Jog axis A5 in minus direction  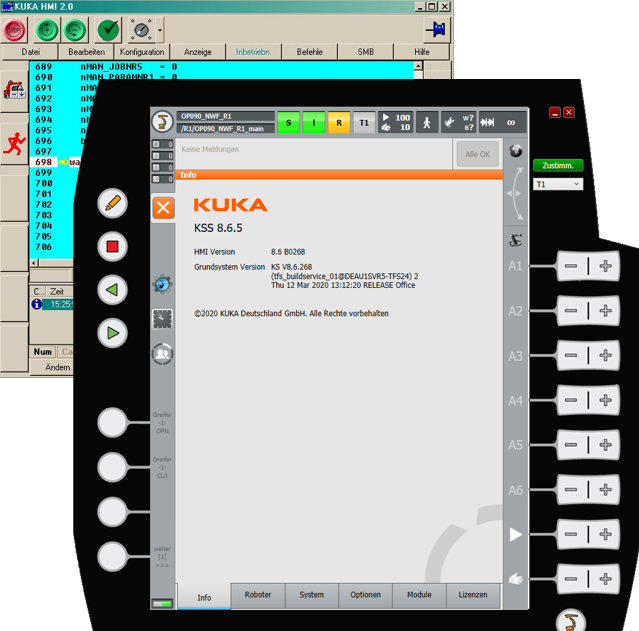(x=571, y=445)
